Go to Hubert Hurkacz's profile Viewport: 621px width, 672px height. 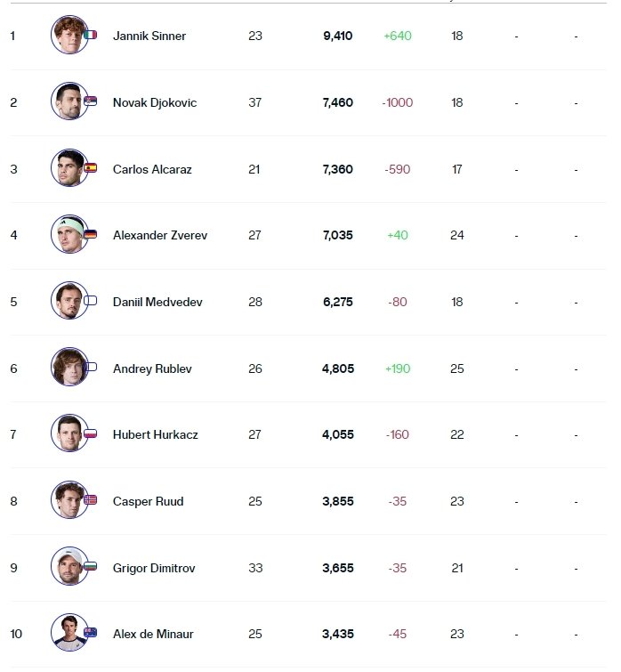[x=155, y=435]
